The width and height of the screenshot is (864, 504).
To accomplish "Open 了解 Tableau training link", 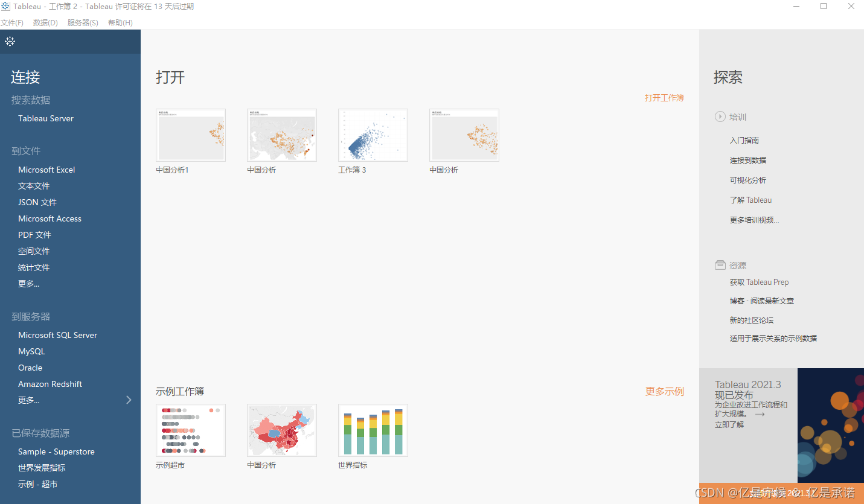I will click(x=750, y=200).
